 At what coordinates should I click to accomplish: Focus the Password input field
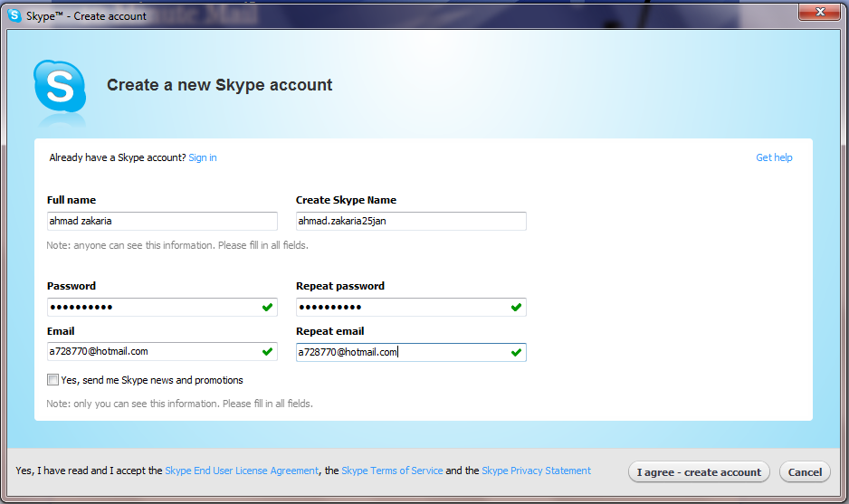point(162,307)
